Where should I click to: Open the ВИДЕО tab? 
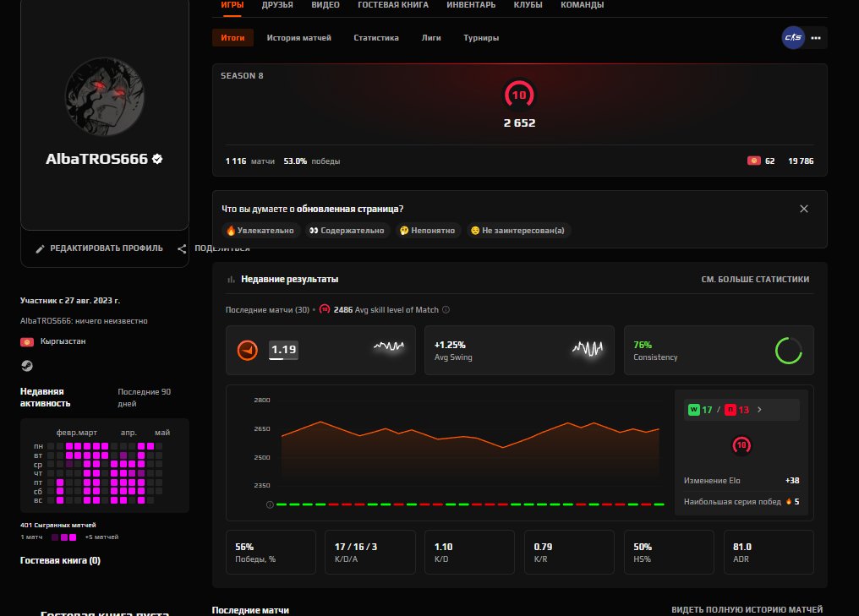tap(326, 5)
